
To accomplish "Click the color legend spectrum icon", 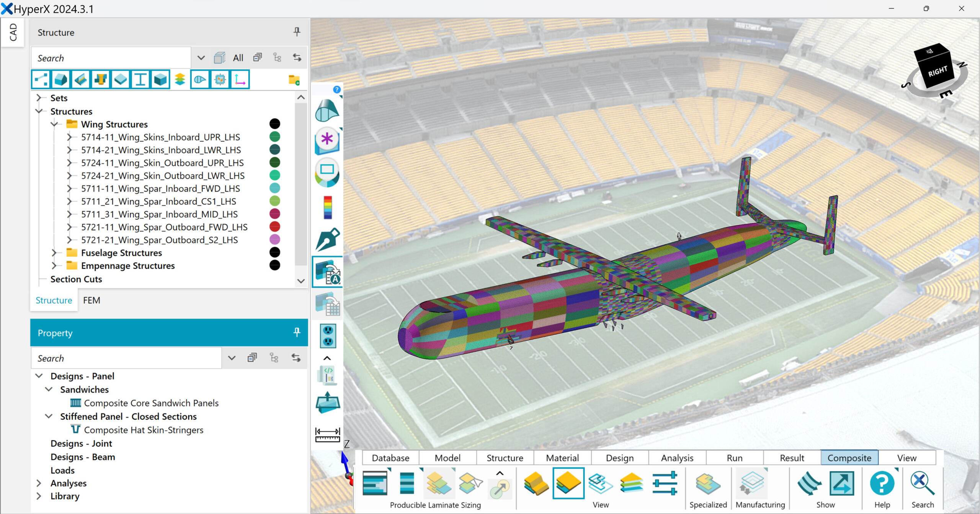I will (328, 208).
